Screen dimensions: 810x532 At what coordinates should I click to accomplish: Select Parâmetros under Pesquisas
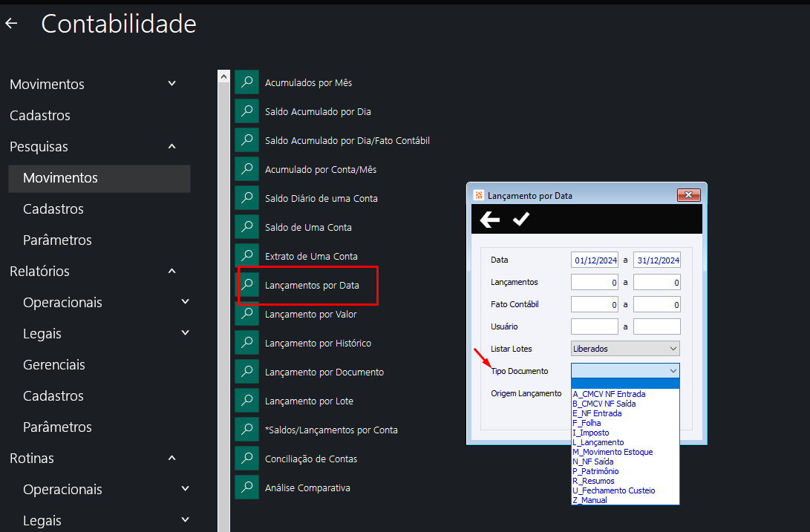(x=57, y=240)
